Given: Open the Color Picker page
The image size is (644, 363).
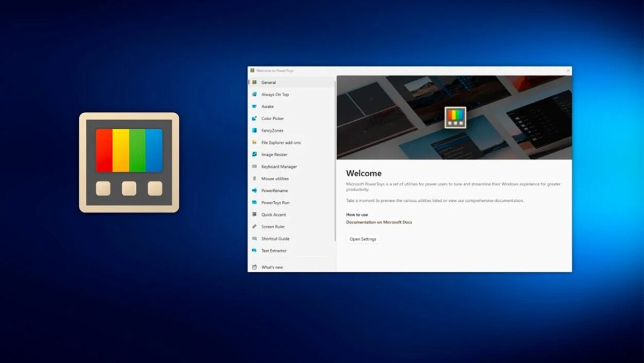Looking at the screenshot, I should tap(292, 118).
